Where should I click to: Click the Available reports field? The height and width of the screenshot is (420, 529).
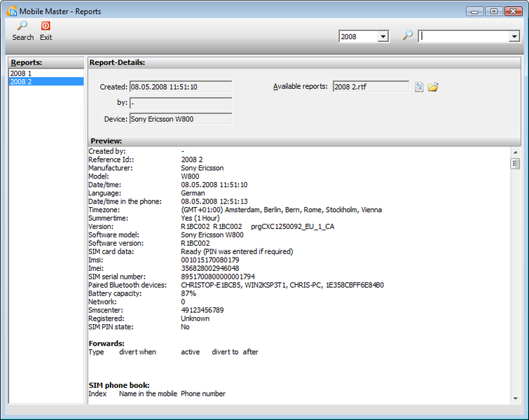(x=371, y=87)
